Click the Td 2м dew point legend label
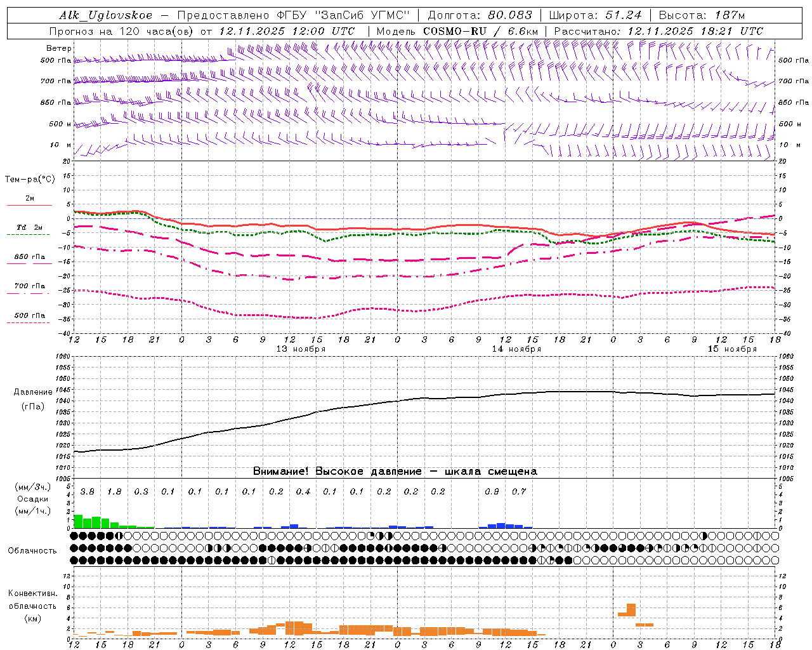The width and height of the screenshot is (812, 650). [x=30, y=227]
